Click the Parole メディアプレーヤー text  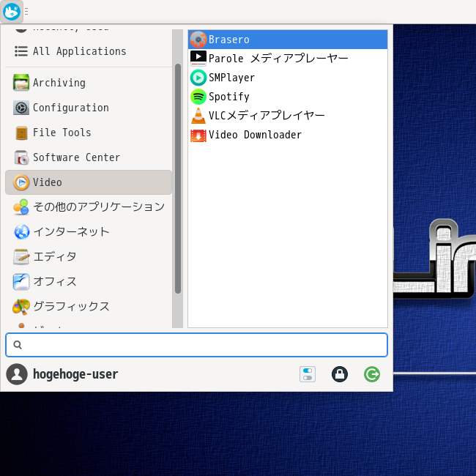pyautogui.click(x=278, y=59)
